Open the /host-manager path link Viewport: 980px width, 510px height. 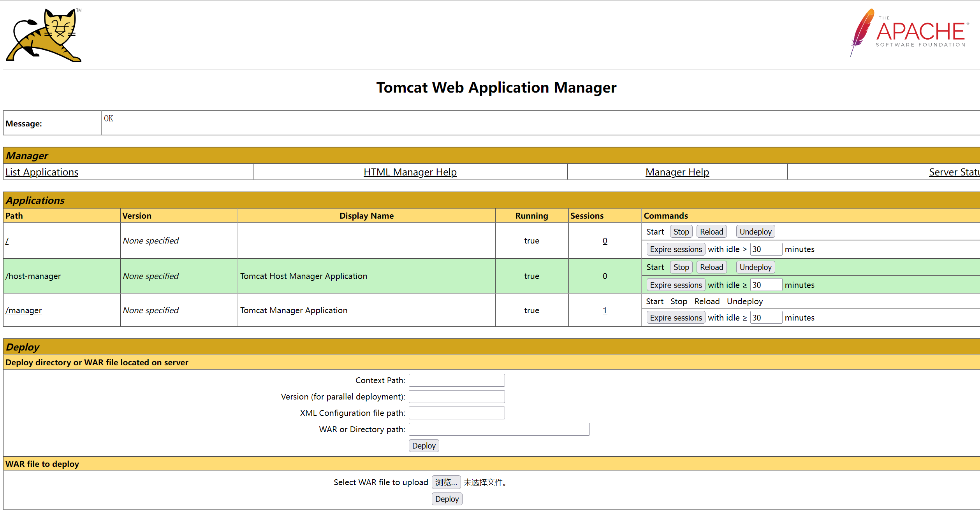(x=33, y=276)
